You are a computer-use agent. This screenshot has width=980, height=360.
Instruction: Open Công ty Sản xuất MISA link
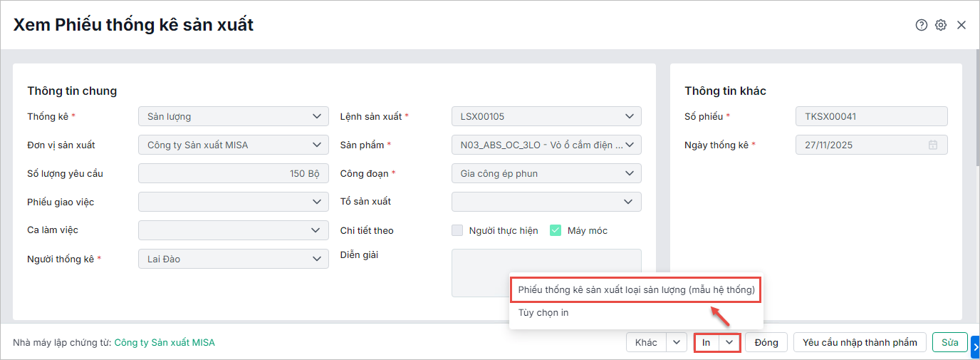click(165, 342)
